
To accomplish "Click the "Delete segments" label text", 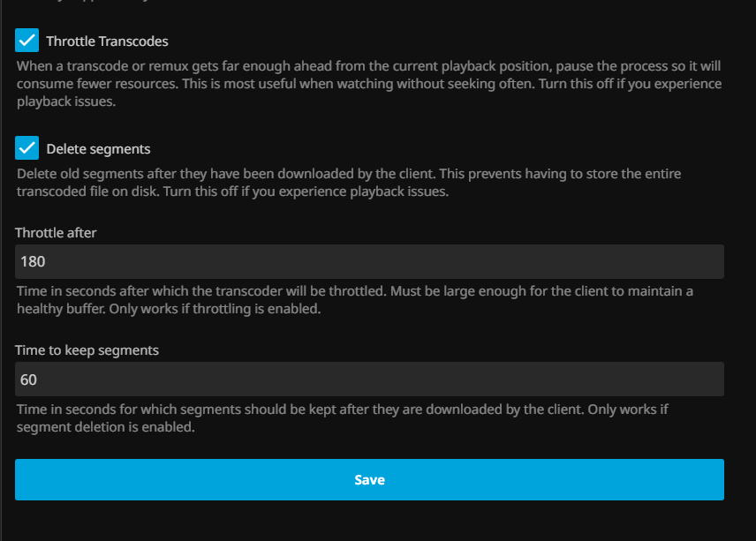I will click(x=98, y=149).
